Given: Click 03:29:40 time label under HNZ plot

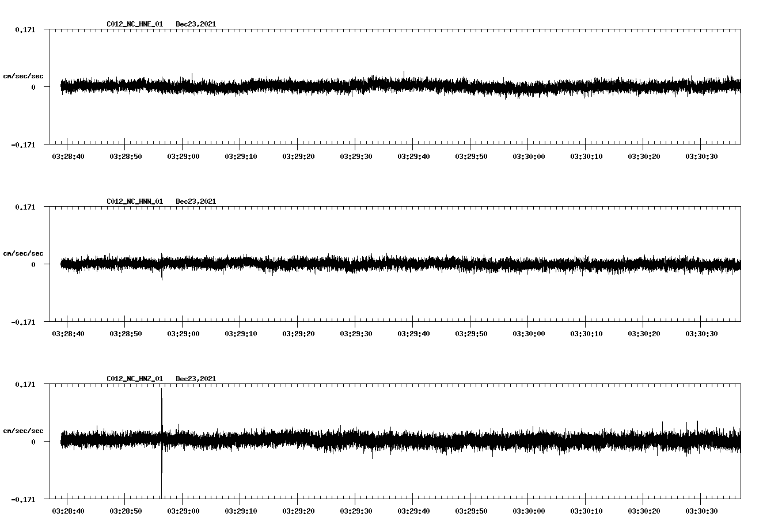Looking at the screenshot, I should pyautogui.click(x=413, y=511).
